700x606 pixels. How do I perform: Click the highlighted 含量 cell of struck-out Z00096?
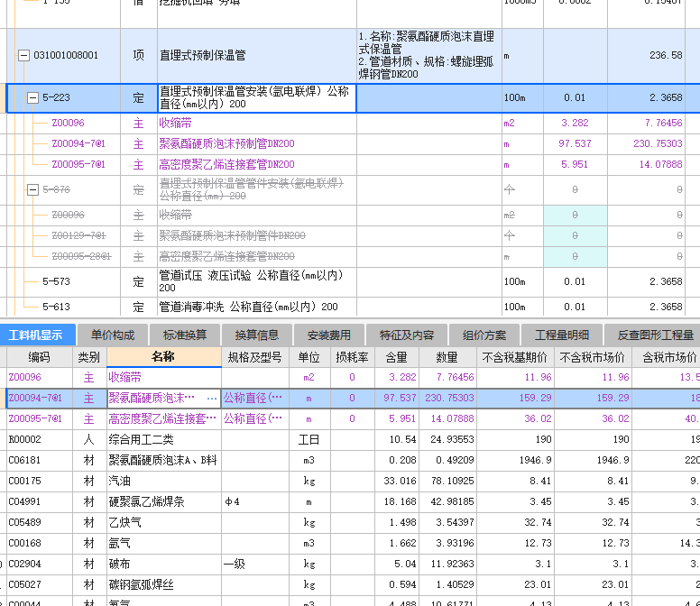(x=575, y=216)
